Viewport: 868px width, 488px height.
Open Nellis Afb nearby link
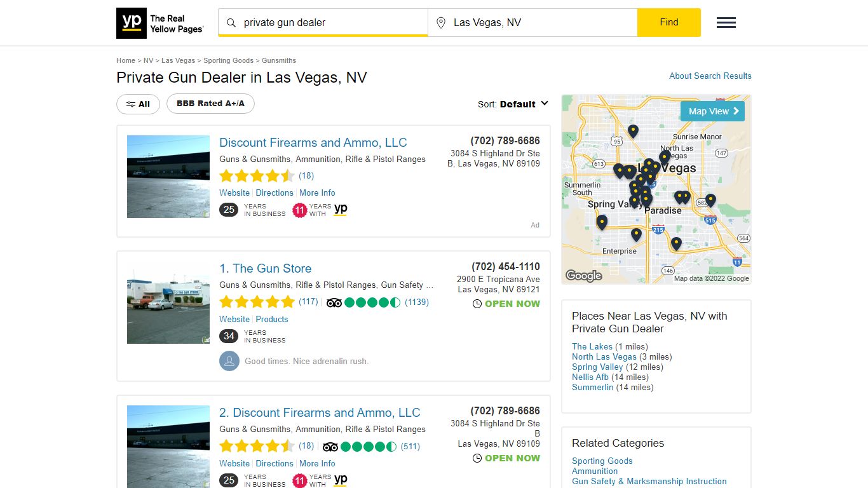590,377
